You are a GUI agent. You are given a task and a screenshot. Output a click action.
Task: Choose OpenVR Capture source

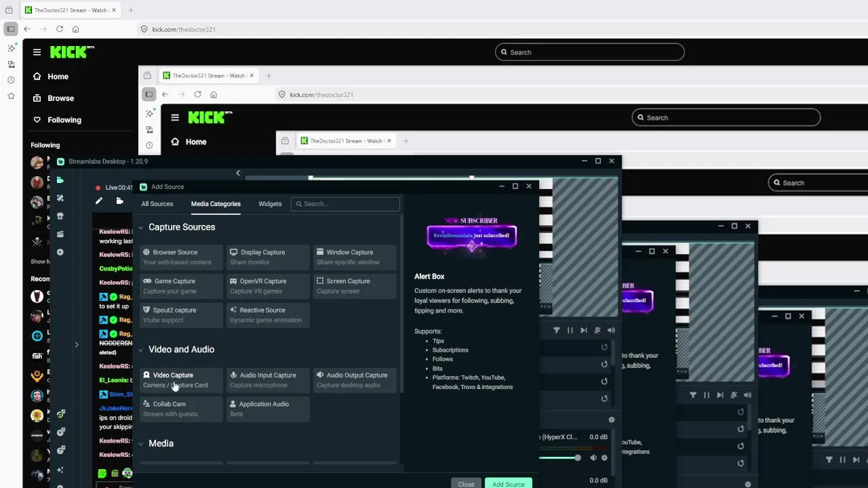[268, 286]
